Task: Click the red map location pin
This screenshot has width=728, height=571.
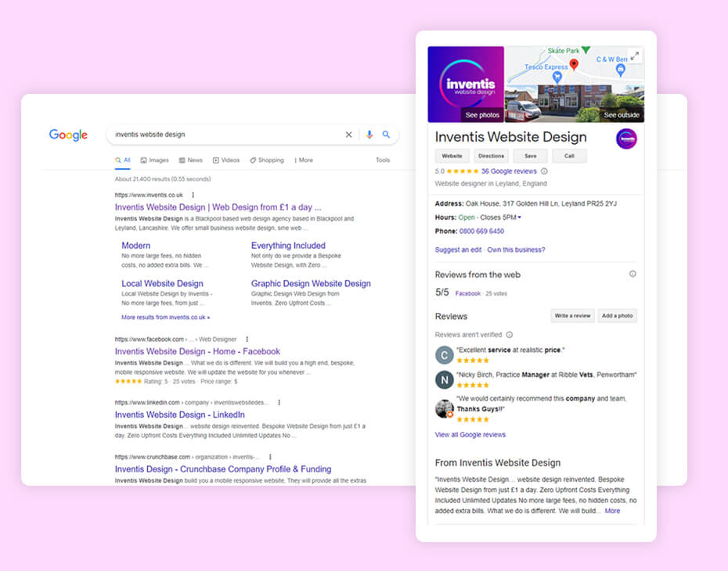Action: (574, 65)
